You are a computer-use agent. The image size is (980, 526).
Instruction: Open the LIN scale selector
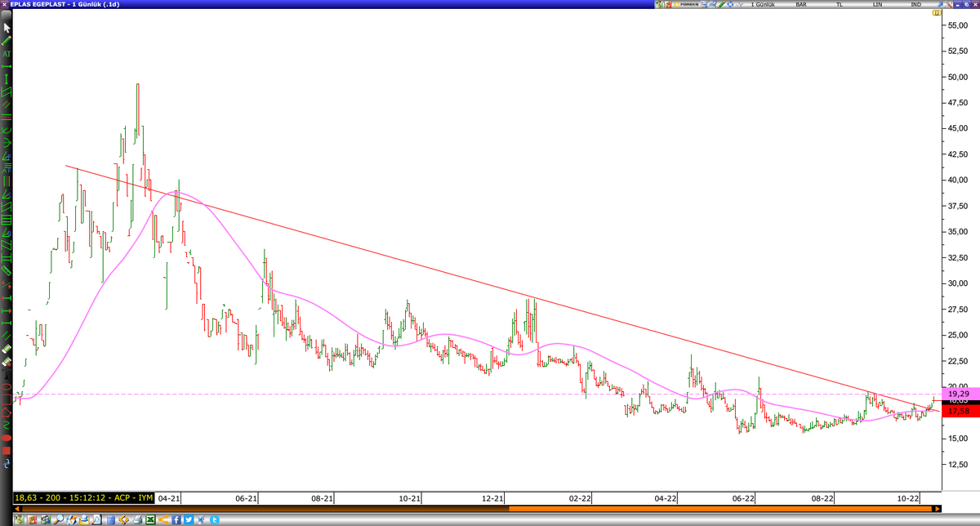click(877, 5)
